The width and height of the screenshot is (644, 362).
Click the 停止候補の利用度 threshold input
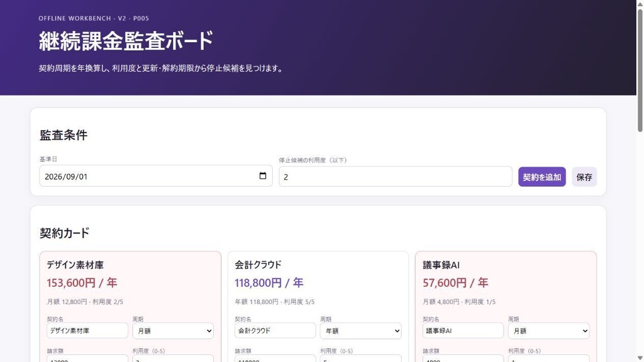[x=396, y=177]
